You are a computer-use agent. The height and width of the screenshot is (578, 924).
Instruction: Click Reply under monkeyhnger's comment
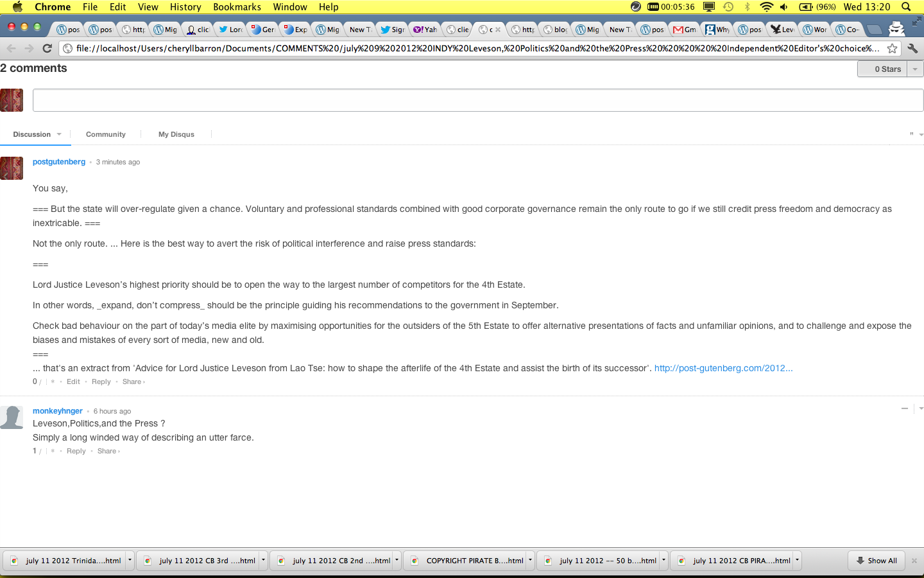(x=76, y=451)
